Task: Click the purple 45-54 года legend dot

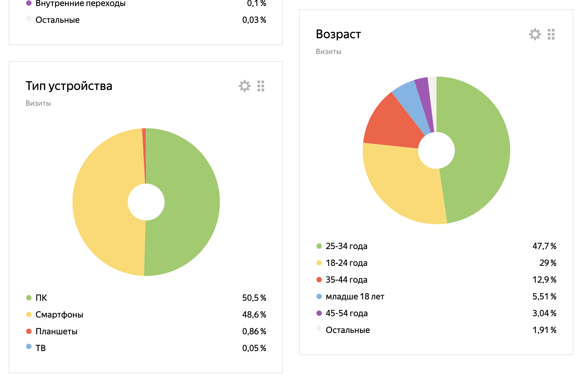Action: (x=319, y=313)
